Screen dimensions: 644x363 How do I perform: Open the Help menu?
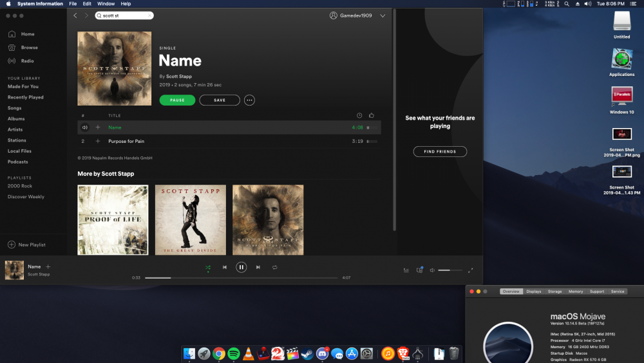click(126, 4)
